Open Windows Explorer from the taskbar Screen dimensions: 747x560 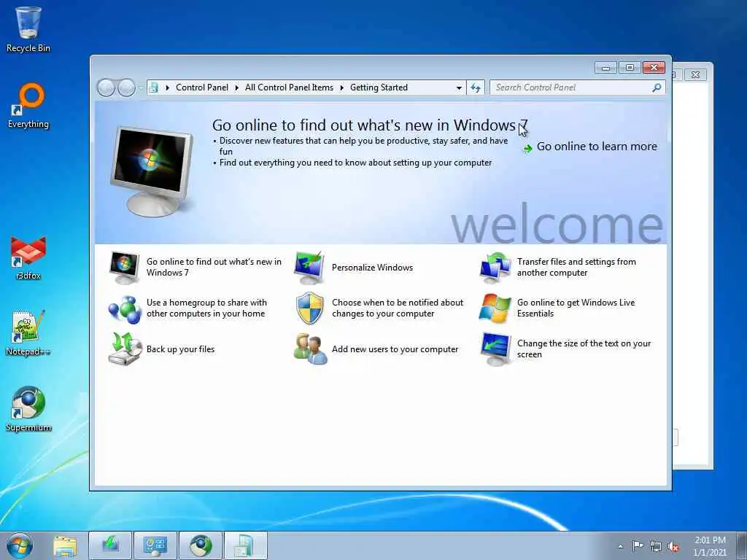coord(65,546)
